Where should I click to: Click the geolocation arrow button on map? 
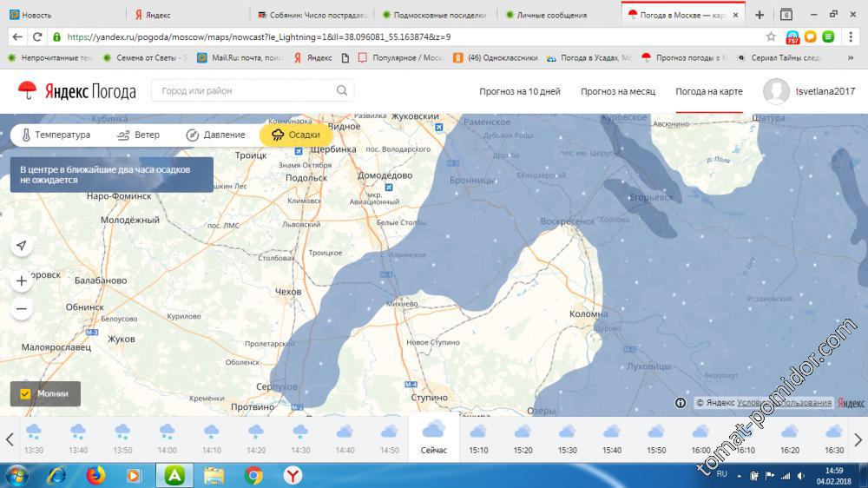click(x=22, y=246)
